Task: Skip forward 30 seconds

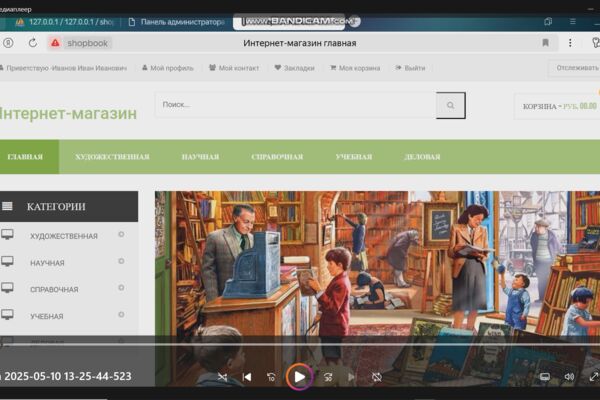Action: [328, 377]
